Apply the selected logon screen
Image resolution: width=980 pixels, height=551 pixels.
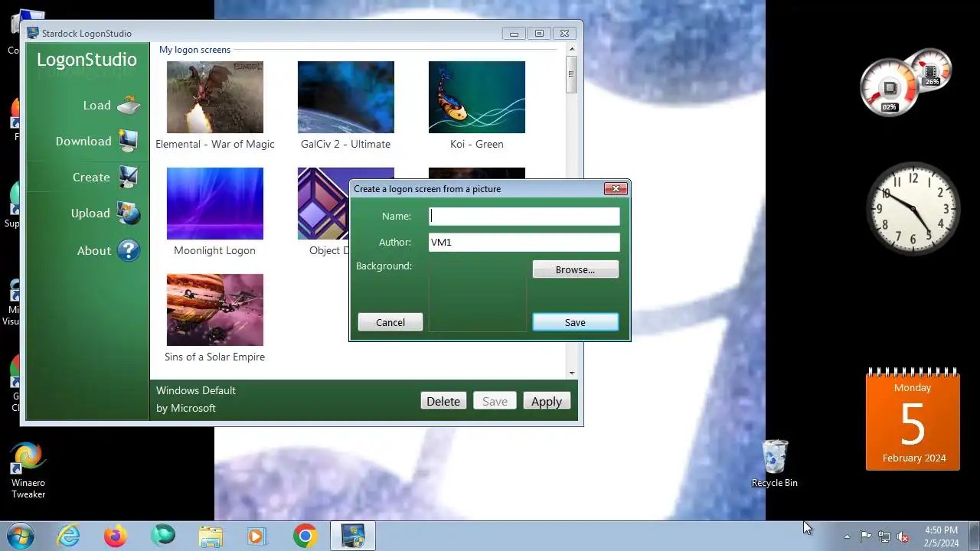[x=547, y=401]
